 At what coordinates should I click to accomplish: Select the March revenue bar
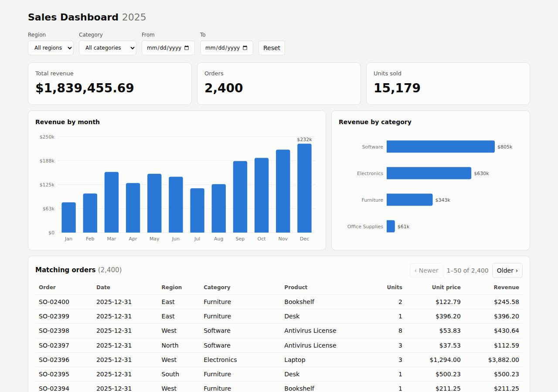pos(112,202)
